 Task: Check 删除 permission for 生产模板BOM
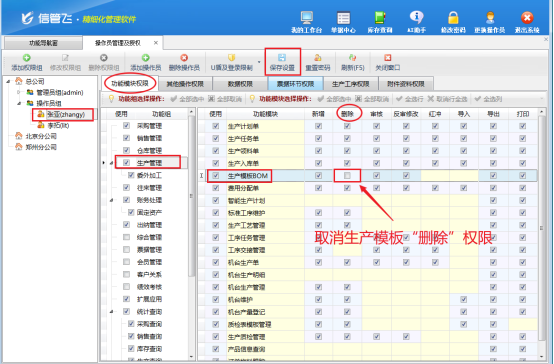[x=347, y=175]
